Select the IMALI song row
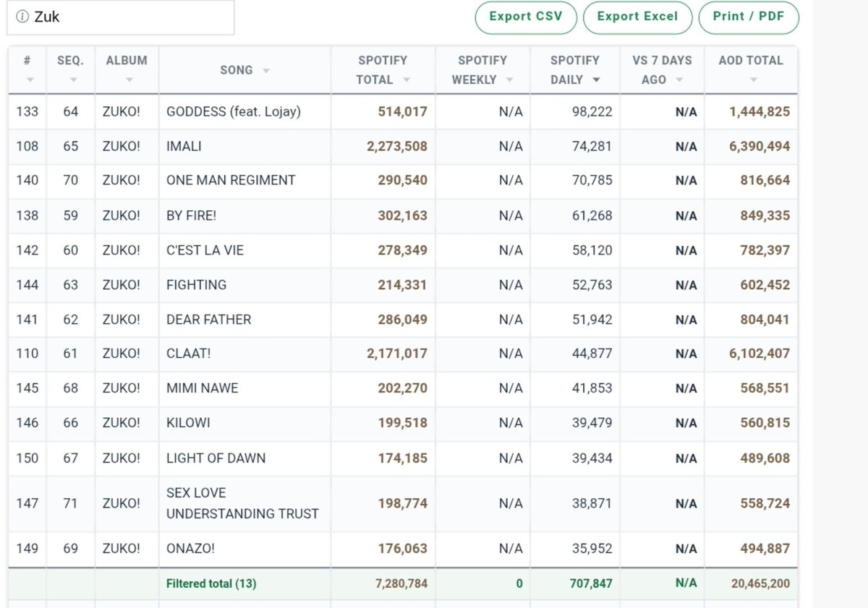 (x=403, y=146)
